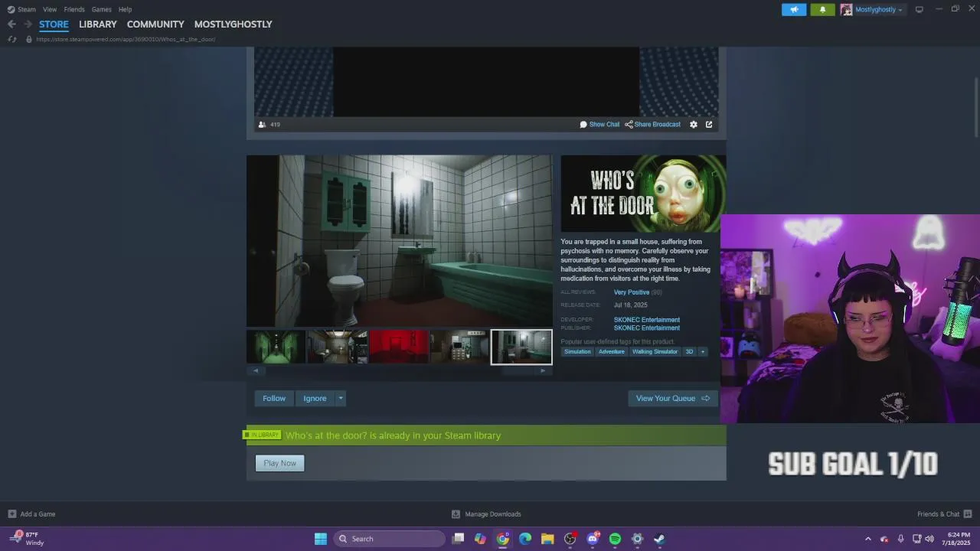Open the green notifications bell
980x551 pixels.
(822, 9)
